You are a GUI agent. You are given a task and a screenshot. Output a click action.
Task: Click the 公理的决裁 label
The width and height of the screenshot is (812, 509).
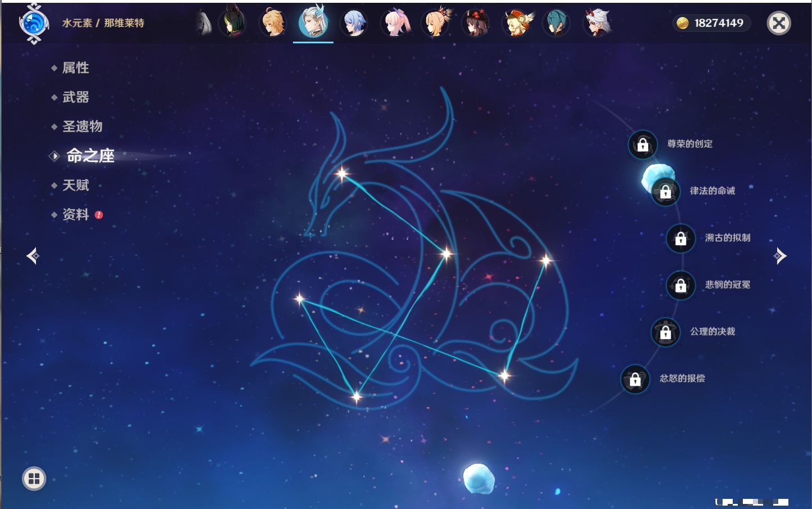(712, 331)
